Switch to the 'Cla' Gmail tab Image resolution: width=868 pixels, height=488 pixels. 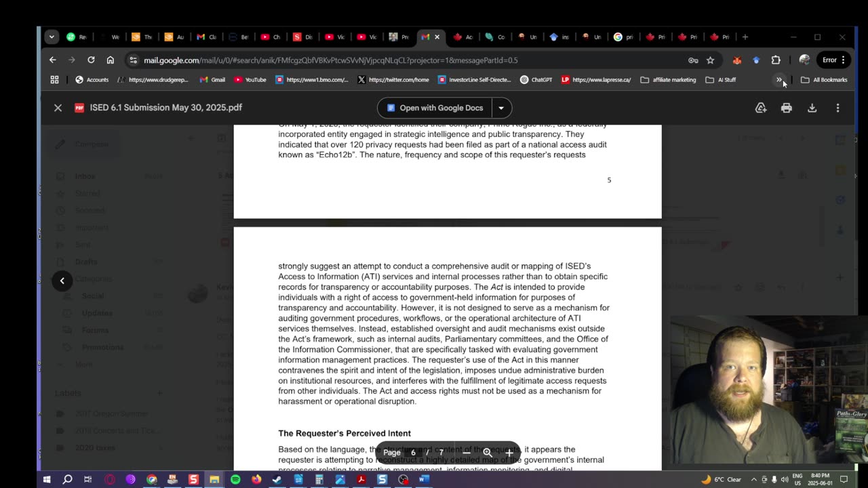point(207,37)
